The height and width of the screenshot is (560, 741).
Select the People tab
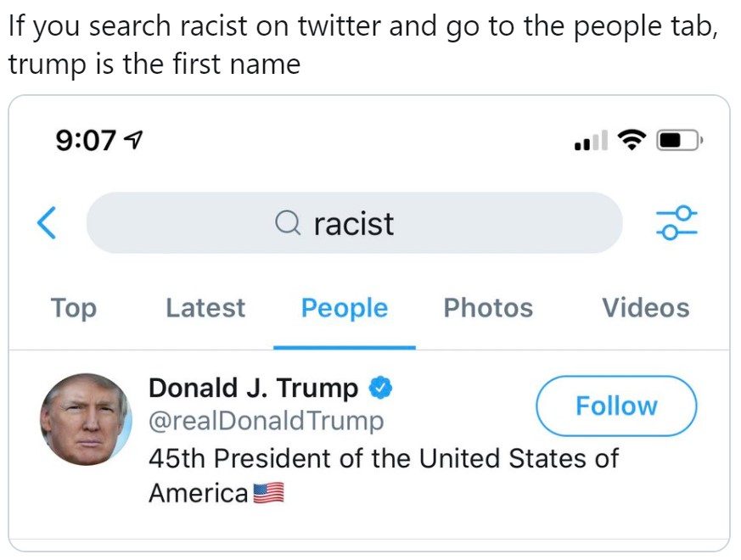[x=345, y=308]
